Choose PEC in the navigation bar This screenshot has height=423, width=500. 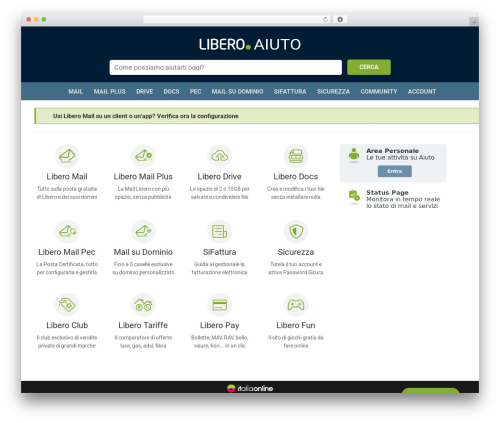coord(196,91)
